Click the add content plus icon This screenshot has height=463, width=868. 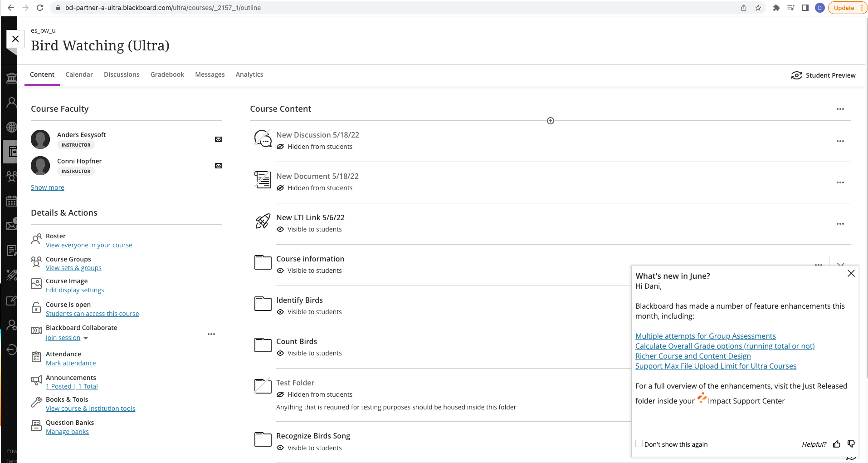pyautogui.click(x=550, y=121)
